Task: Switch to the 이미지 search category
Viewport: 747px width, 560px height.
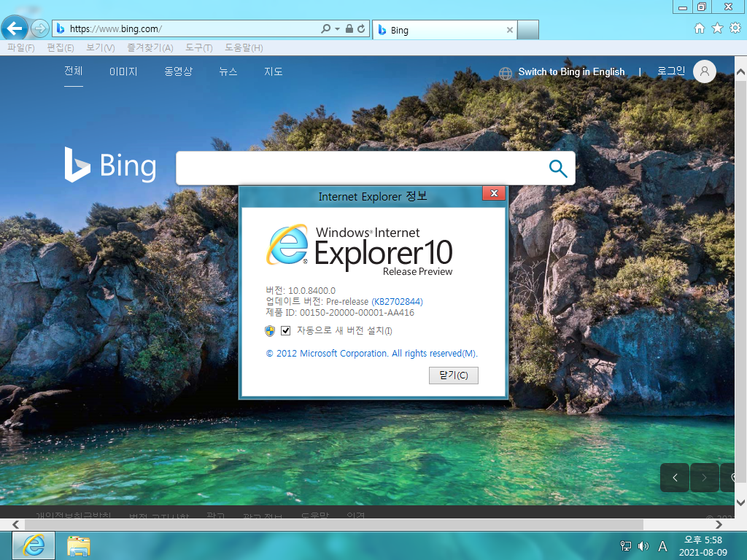Action: click(123, 71)
